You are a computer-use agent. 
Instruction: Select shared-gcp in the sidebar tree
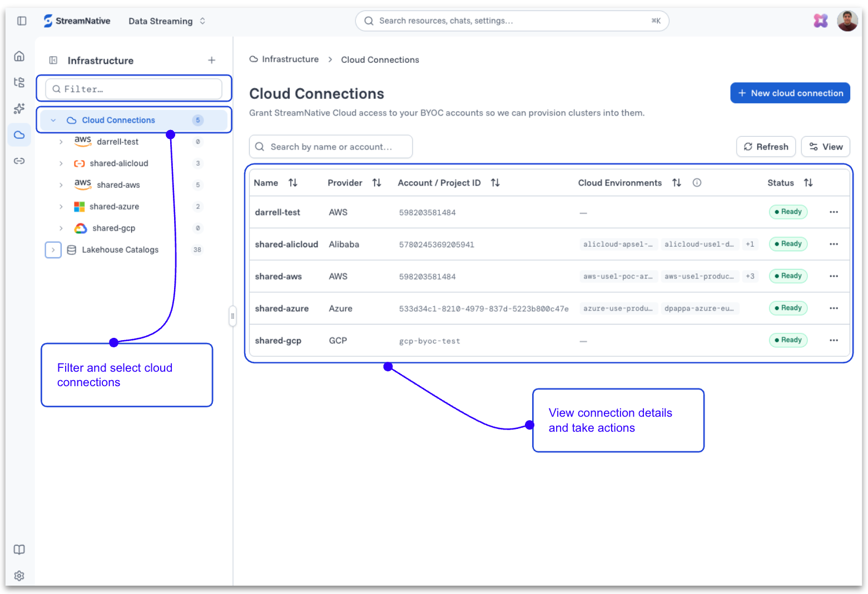click(114, 228)
